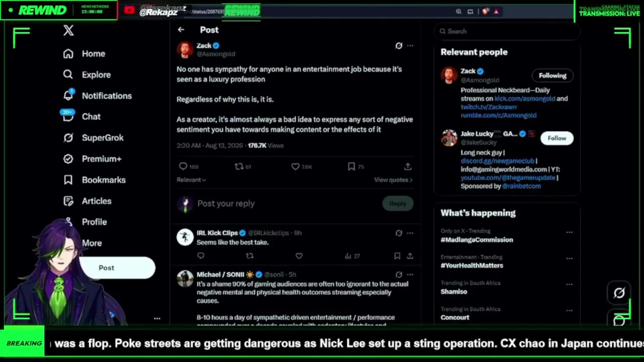Open Premium+ in the sidebar
Image resolution: width=644 pixels, height=362 pixels.
pos(92,159)
